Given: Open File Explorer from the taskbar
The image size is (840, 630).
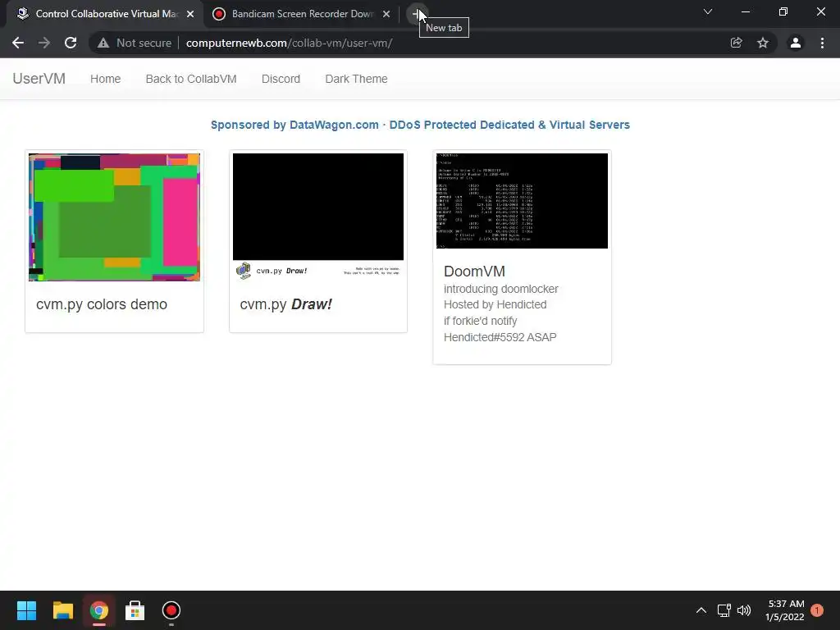Looking at the screenshot, I should coord(62,610).
